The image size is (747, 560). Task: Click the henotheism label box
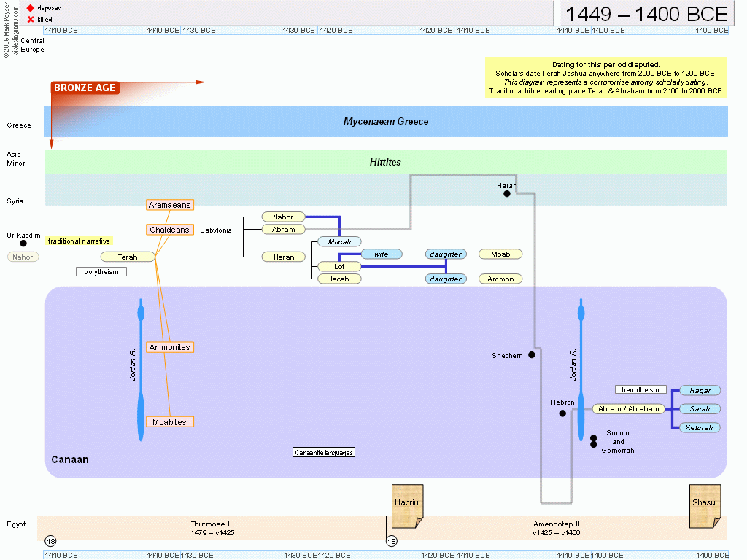[x=640, y=390]
